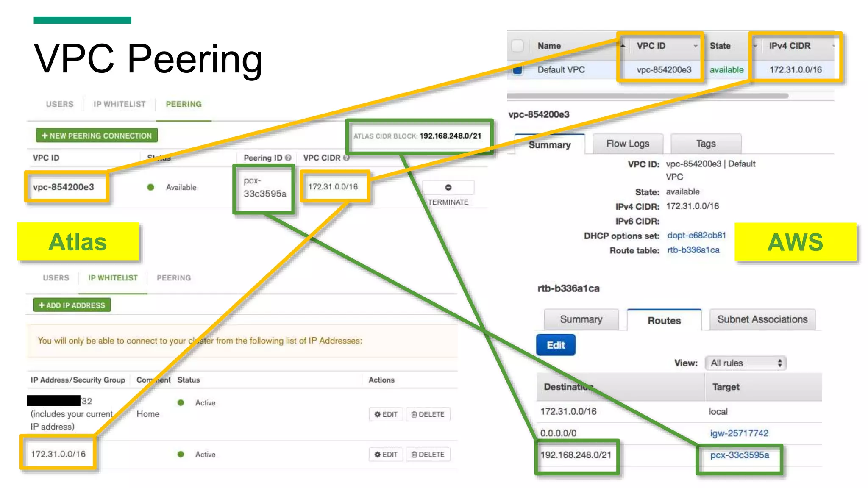Switch to the Users tab in peering panel

click(x=60, y=104)
